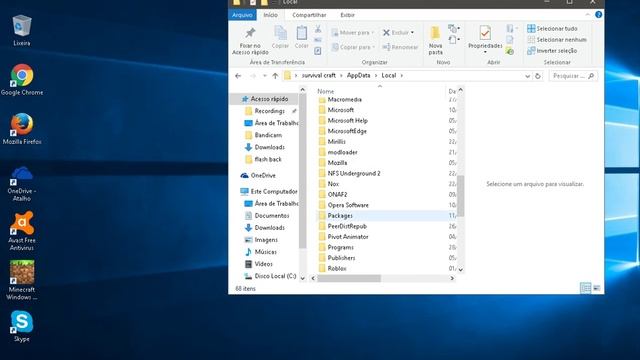This screenshot has height=360, width=640.
Task: Click survival craft in the address path
Action: [318, 76]
